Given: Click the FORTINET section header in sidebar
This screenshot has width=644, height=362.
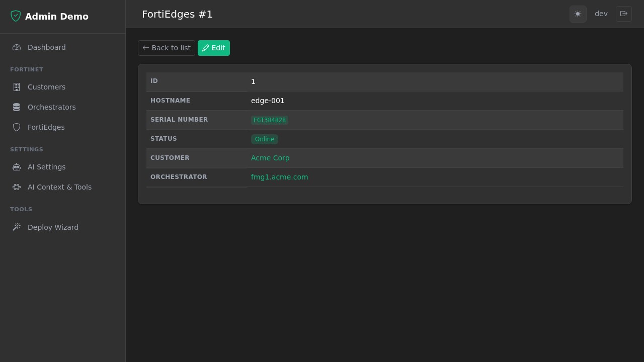Looking at the screenshot, I should (x=27, y=69).
